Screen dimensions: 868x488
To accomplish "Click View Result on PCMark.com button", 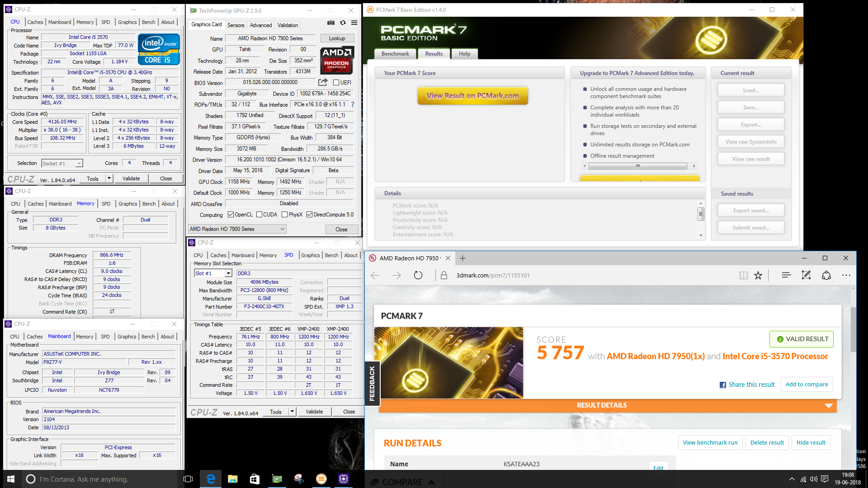I will click(472, 95).
